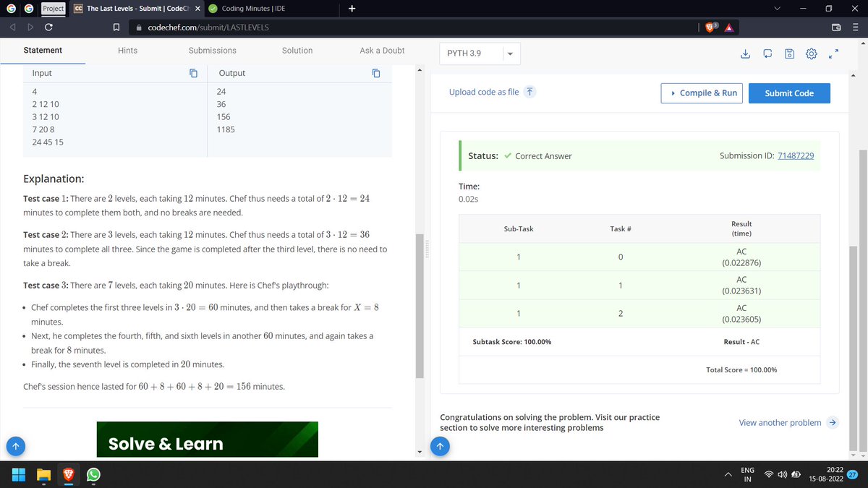Screen dimensions: 868x488
Task: Open a new browser tab
Action: 352,9
